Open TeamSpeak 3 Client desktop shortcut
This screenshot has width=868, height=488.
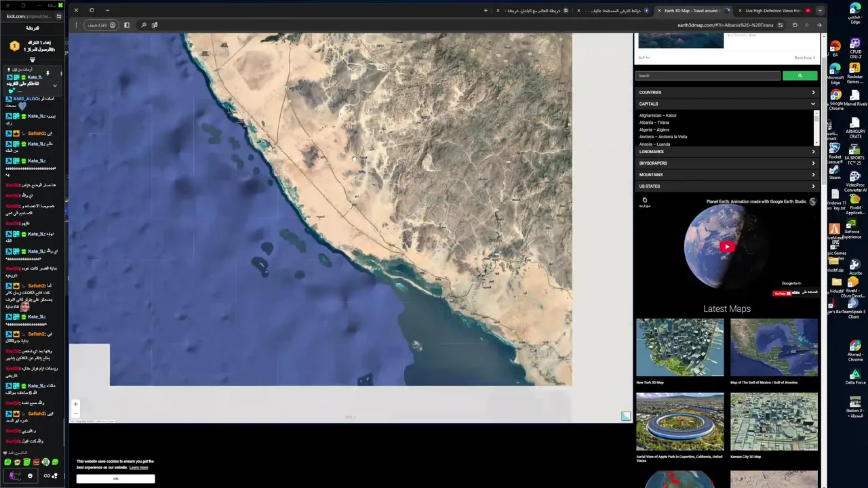click(853, 307)
